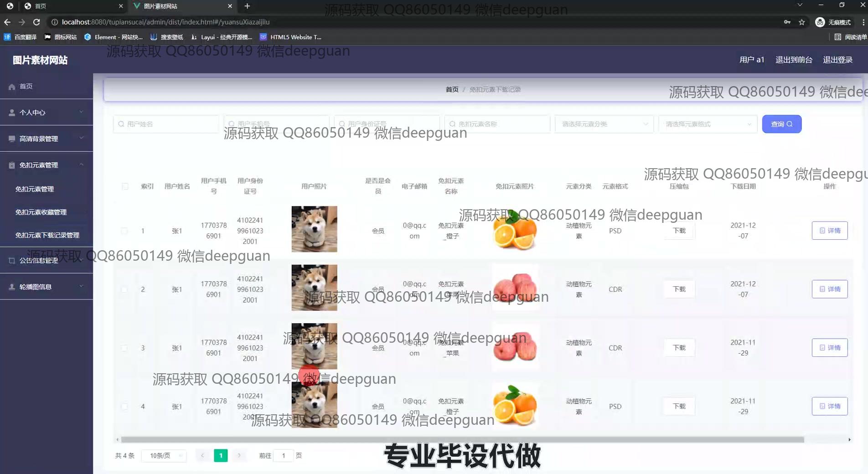Open 详情 for row 1
868x474 pixels.
tap(830, 231)
